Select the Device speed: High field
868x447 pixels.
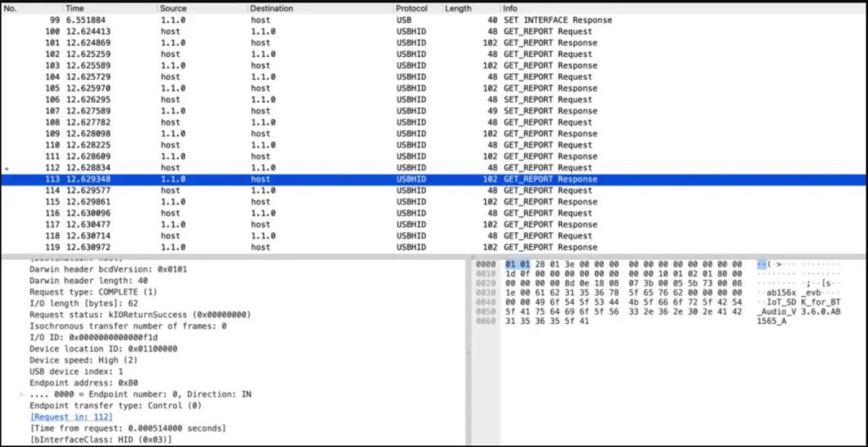coord(84,360)
